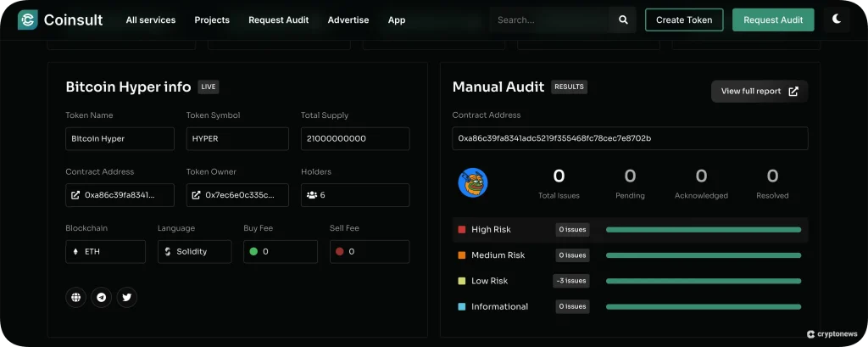Click the Create Token button
868x347 pixels.
click(x=684, y=20)
